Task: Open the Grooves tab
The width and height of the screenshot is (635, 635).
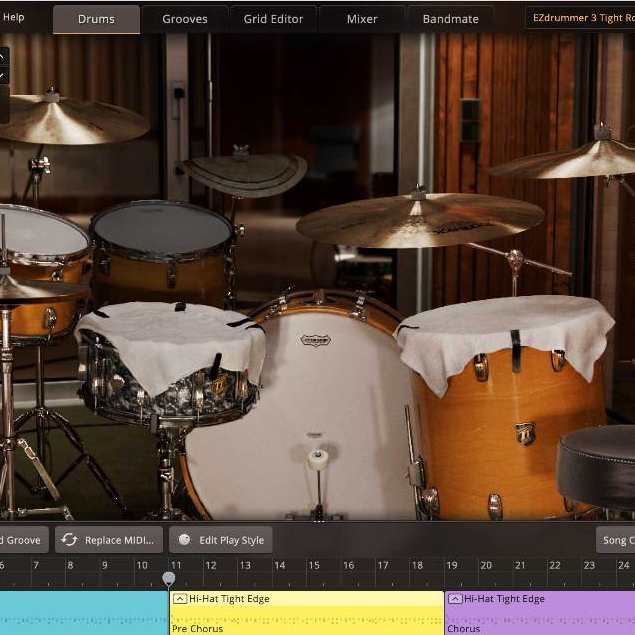Action: [x=185, y=19]
